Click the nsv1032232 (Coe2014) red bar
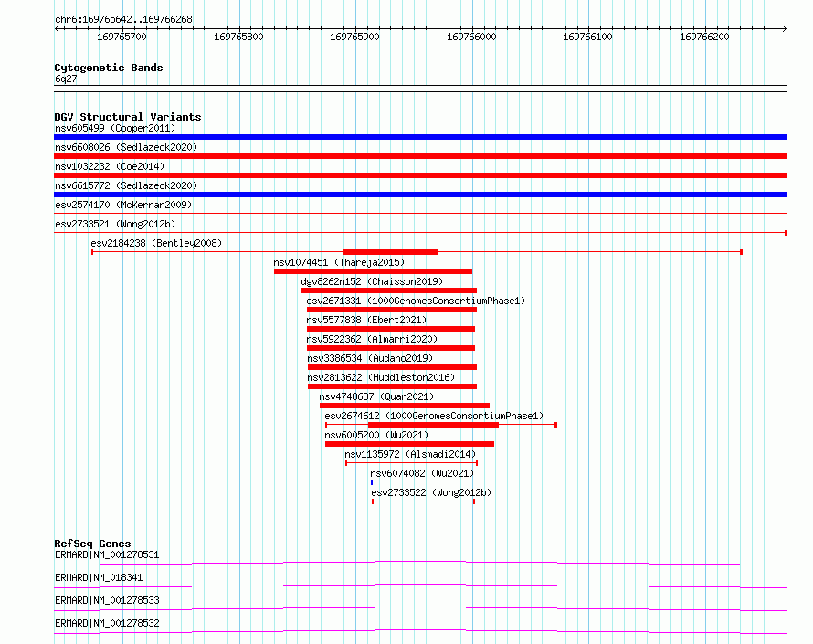Screen dimensions: 813x644 (x=420, y=175)
